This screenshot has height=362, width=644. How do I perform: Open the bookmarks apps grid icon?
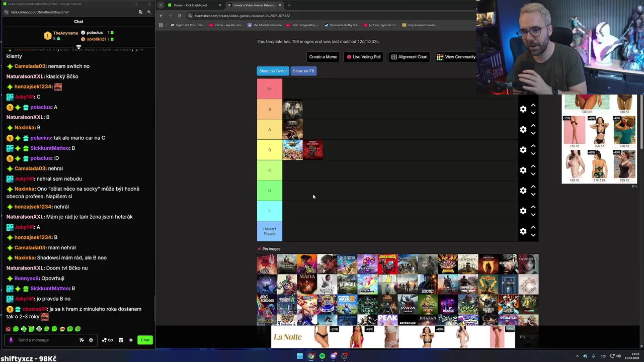(161, 25)
